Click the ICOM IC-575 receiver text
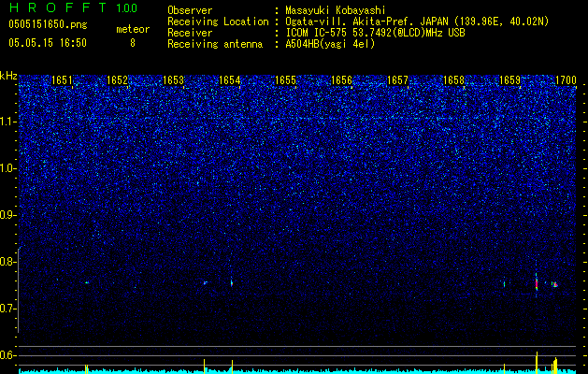The width and height of the screenshot is (588, 374). (375, 33)
